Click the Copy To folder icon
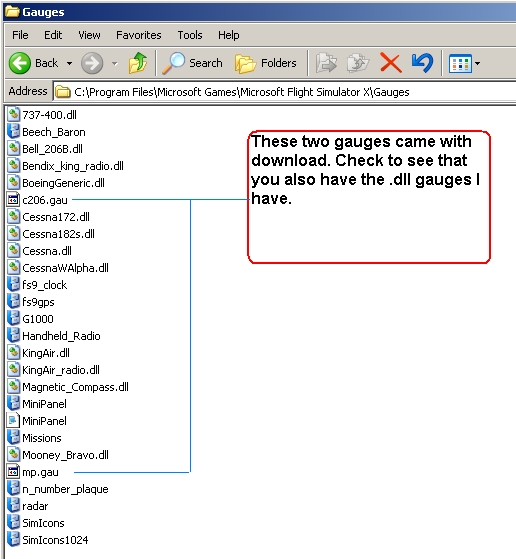 point(358,63)
